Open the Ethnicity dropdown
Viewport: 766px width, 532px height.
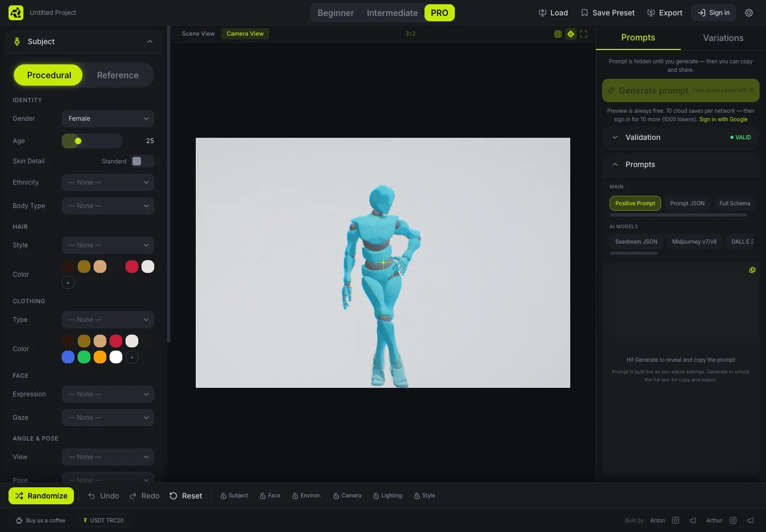pyautogui.click(x=108, y=182)
